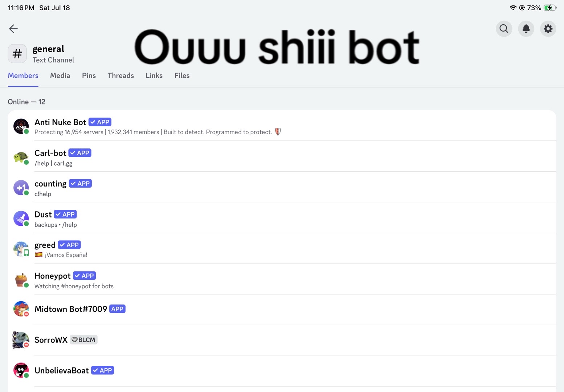This screenshot has height=392, width=564.
Task: Tap the general channel title
Action: 48,49
